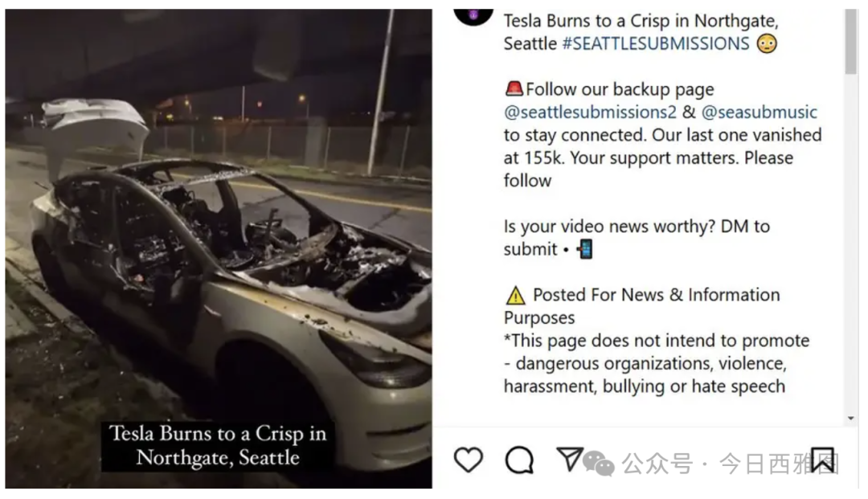Save the post with the bookmark icon
The width and height of the screenshot is (868, 499).
point(823,460)
